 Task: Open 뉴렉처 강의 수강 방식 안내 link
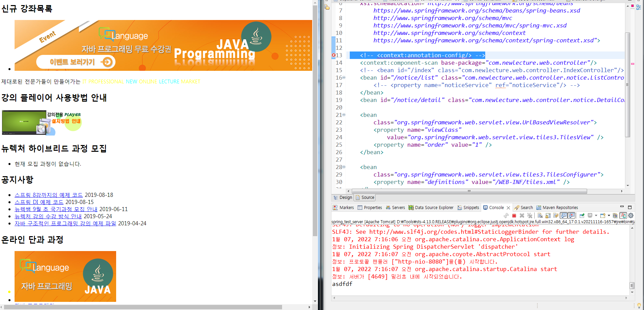pyautogui.click(x=48, y=216)
